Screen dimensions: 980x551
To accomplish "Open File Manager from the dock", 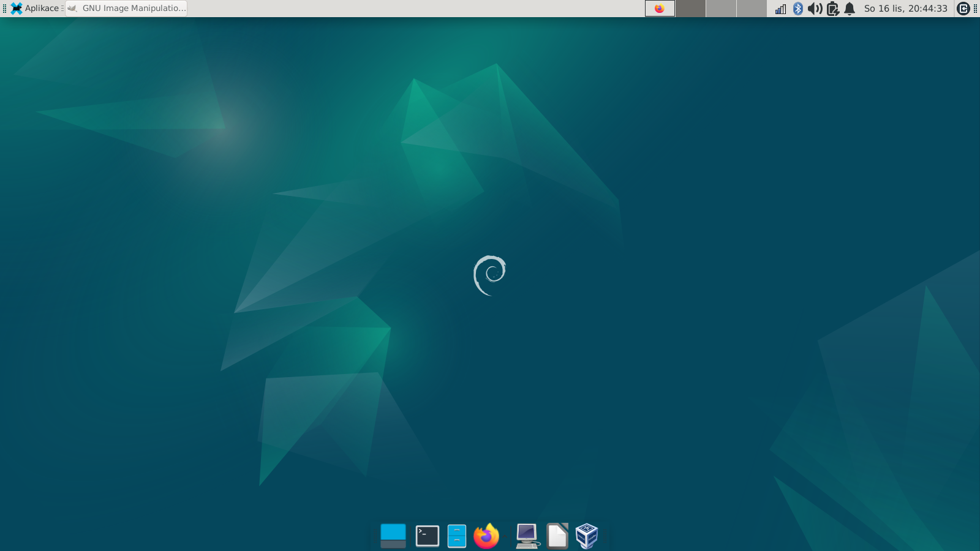I will tap(457, 536).
